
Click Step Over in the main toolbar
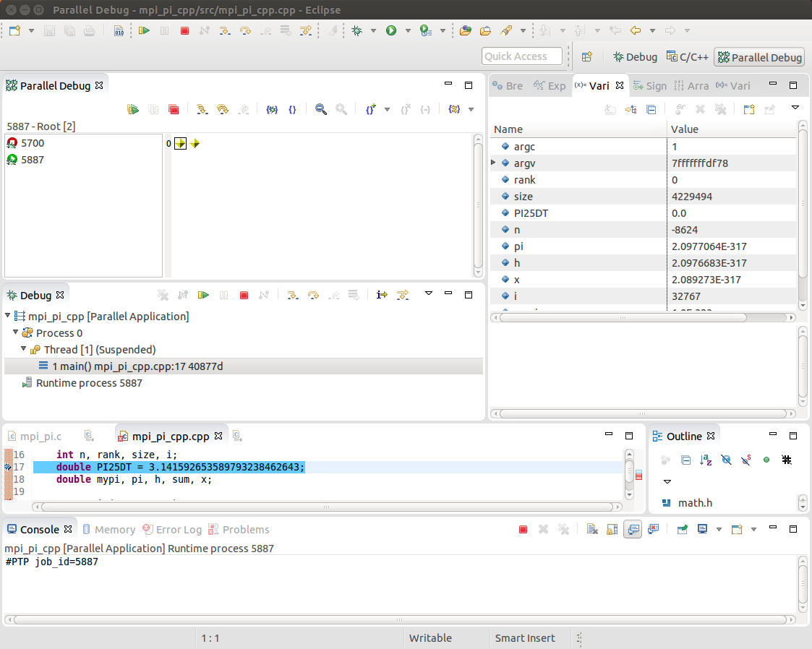[245, 31]
